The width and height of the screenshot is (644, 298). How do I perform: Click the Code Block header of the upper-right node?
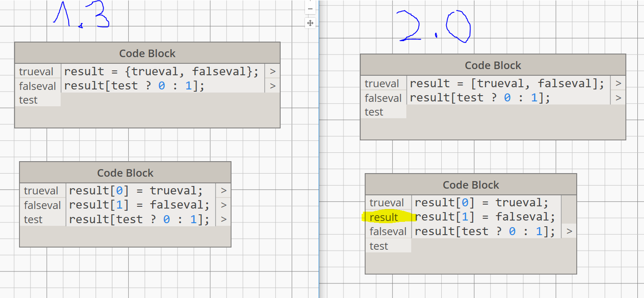[493, 65]
